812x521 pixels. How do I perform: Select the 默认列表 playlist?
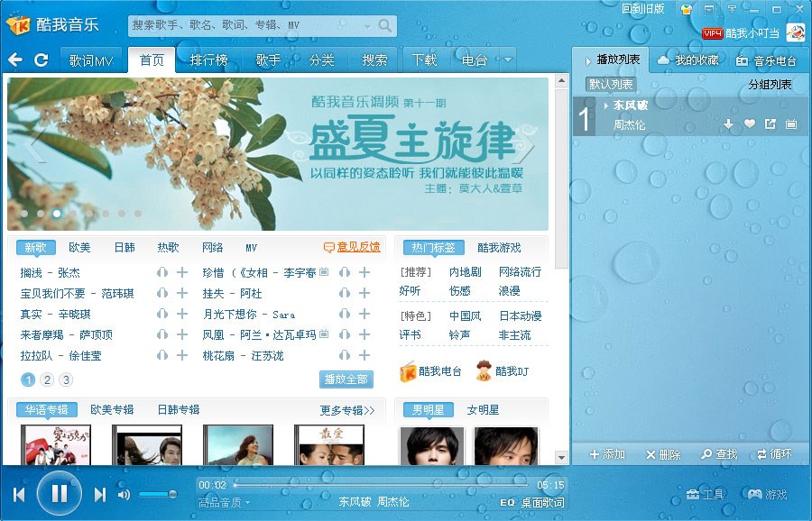[x=611, y=85]
